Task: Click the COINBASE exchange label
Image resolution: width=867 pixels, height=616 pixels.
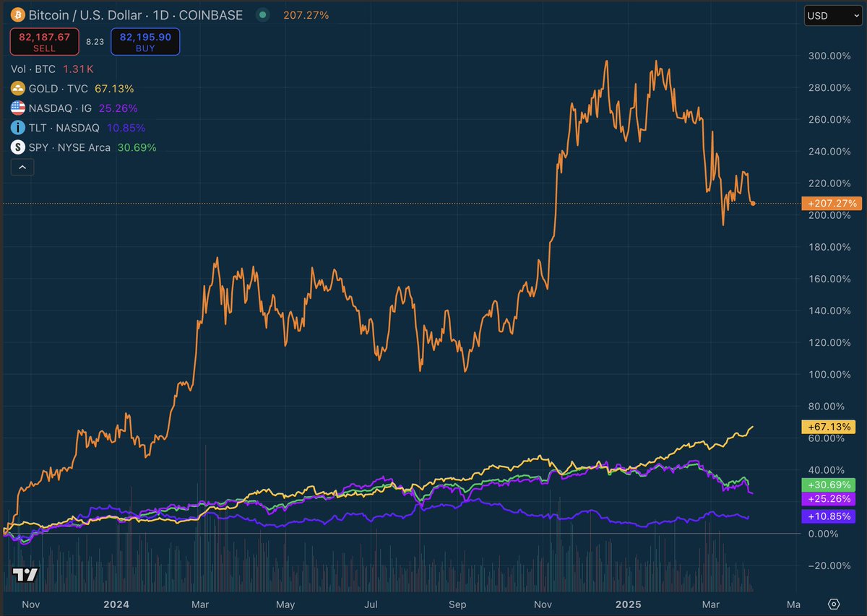Action: pos(212,14)
